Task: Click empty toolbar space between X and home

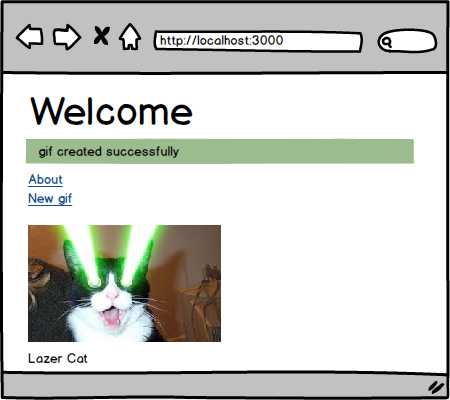Action: coord(114,35)
